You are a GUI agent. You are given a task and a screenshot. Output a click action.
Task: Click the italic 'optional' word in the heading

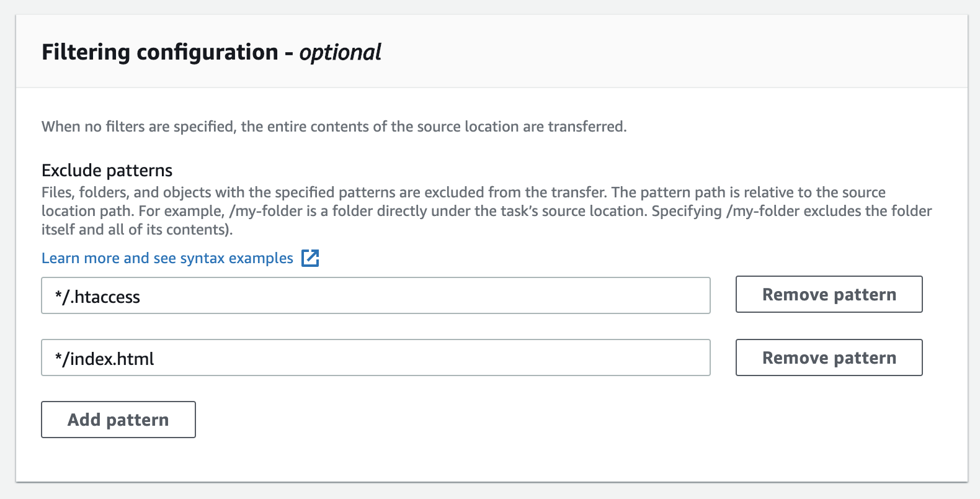340,53
